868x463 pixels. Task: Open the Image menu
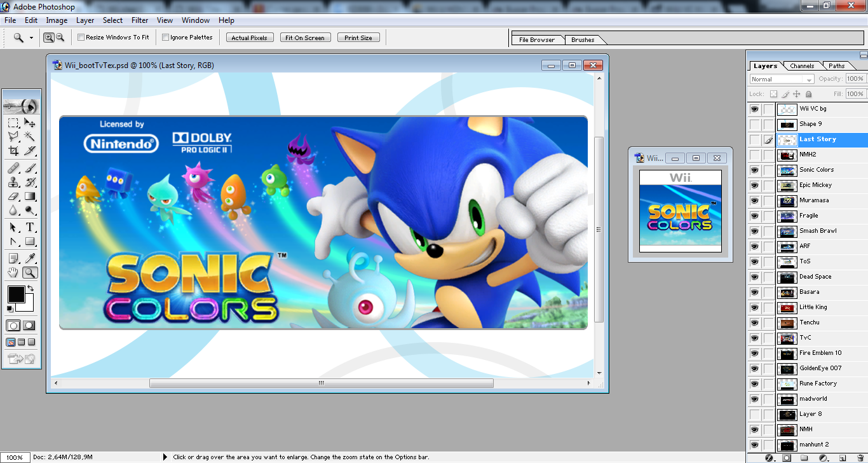57,20
